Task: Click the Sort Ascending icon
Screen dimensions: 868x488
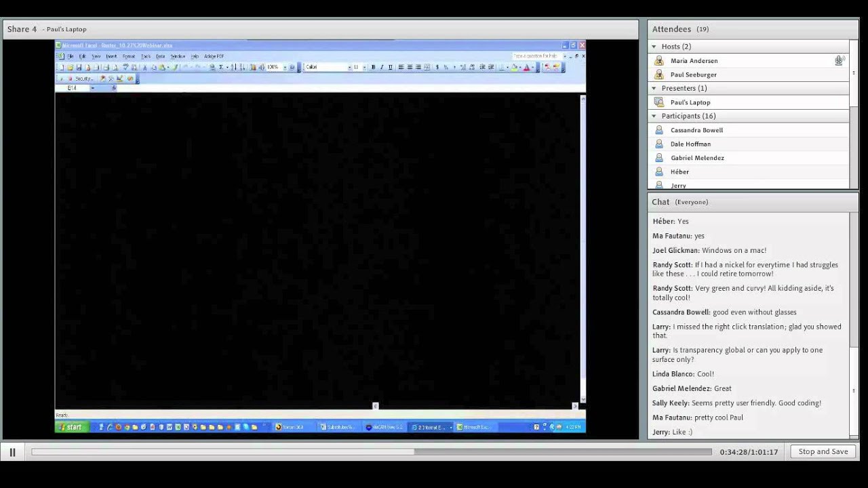Action: tap(233, 67)
